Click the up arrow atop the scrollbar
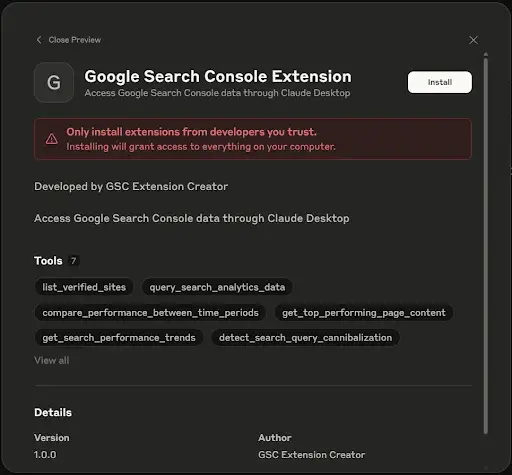 tap(486, 54)
